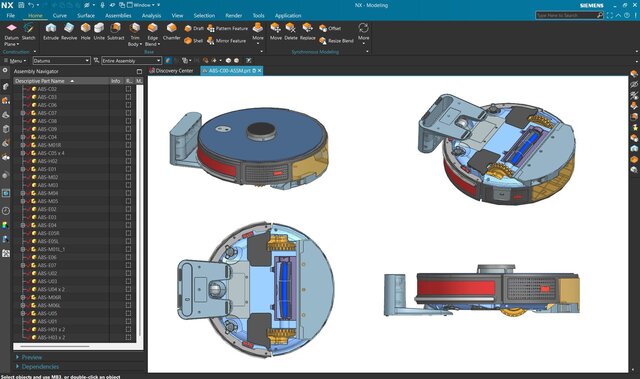Open the Window dropdown in title bar
The width and height of the screenshot is (640, 379).
point(141,5)
